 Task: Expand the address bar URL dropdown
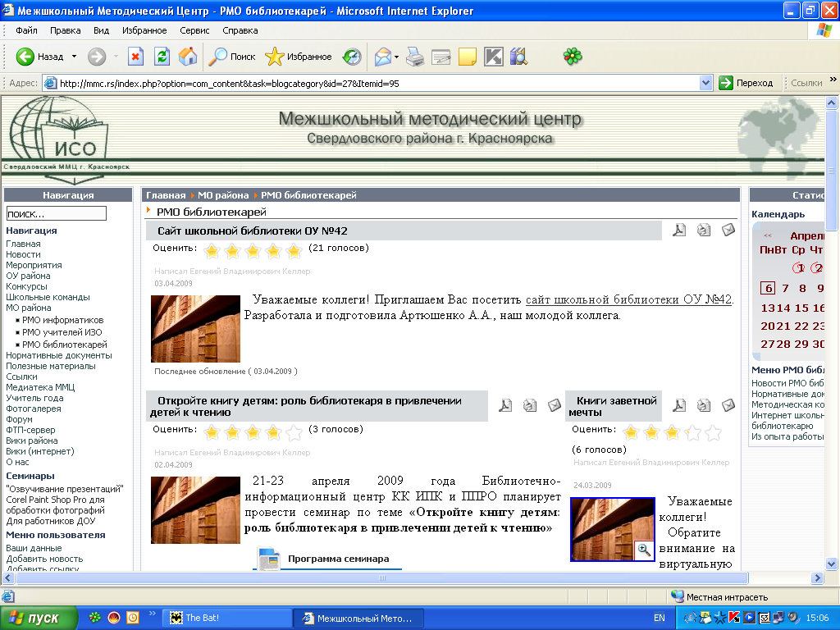[705, 83]
